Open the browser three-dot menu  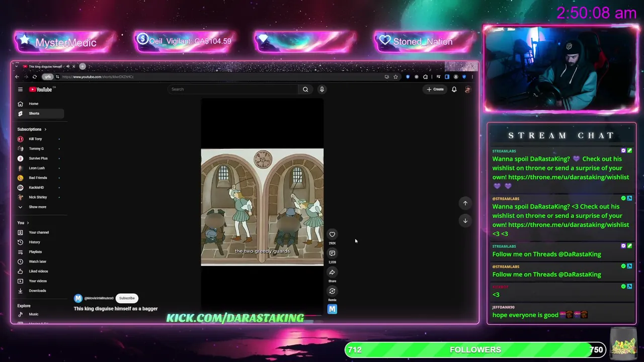click(x=472, y=77)
